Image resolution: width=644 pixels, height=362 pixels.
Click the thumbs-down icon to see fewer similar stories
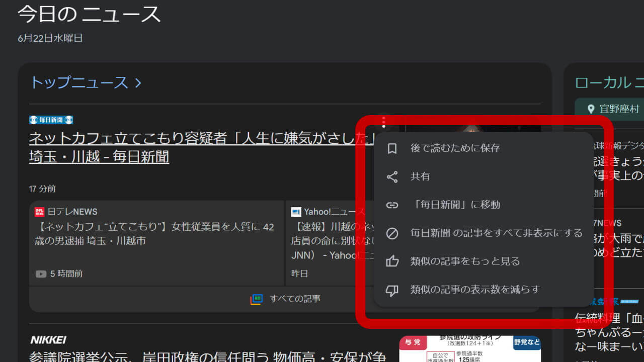point(392,289)
